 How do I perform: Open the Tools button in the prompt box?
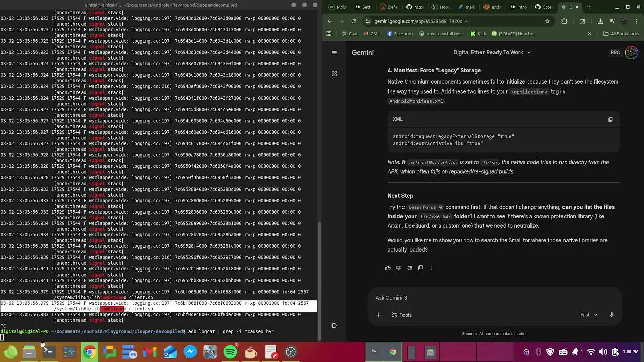click(401, 315)
